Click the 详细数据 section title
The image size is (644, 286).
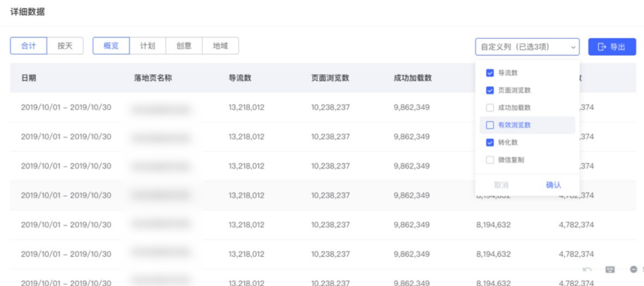[x=27, y=13]
